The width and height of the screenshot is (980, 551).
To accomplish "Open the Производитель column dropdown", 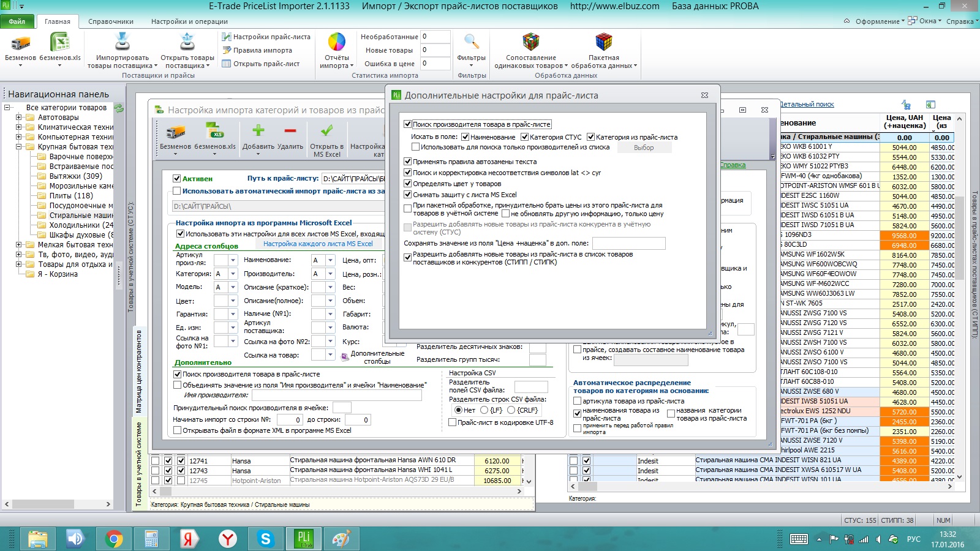I will coord(330,274).
